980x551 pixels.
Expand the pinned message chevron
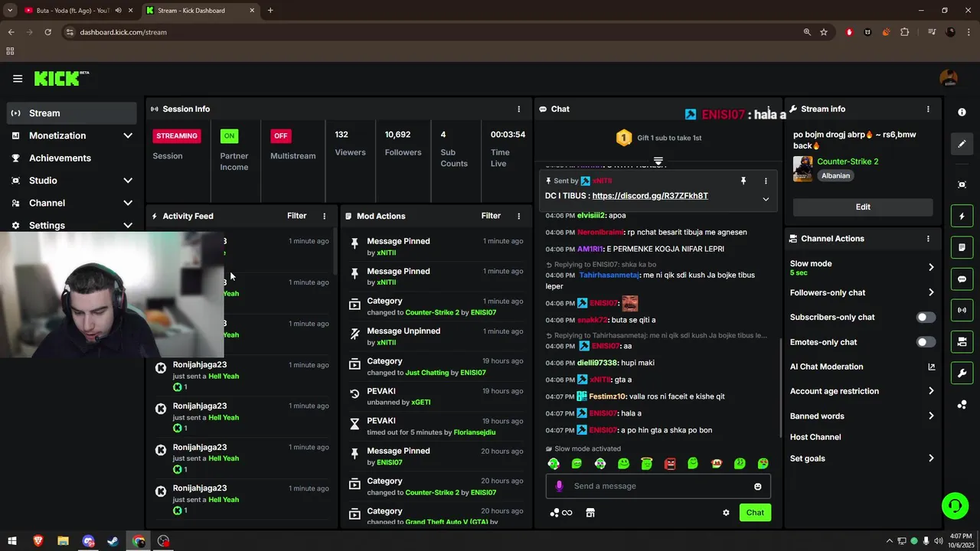click(x=766, y=199)
